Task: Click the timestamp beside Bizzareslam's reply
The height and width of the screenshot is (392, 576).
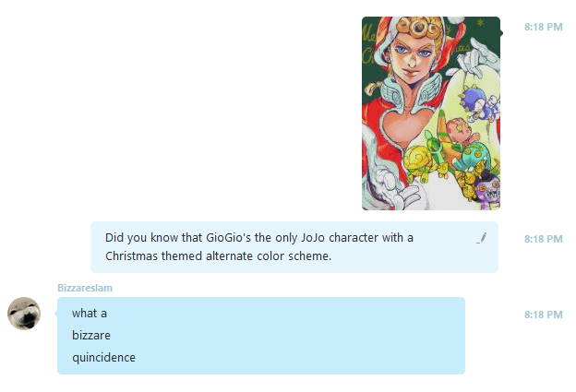Action: point(543,315)
